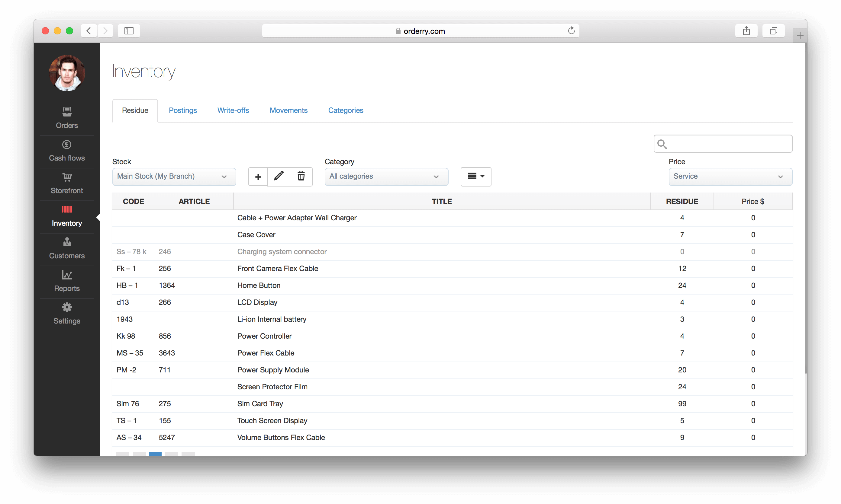The width and height of the screenshot is (841, 504).
Task: Open Customers in sidebar
Action: 67,248
